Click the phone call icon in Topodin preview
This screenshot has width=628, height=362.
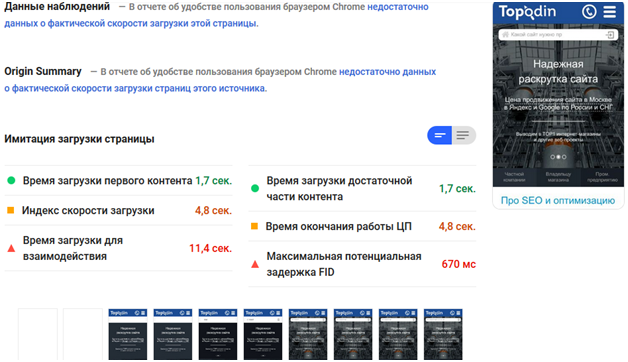[589, 12]
